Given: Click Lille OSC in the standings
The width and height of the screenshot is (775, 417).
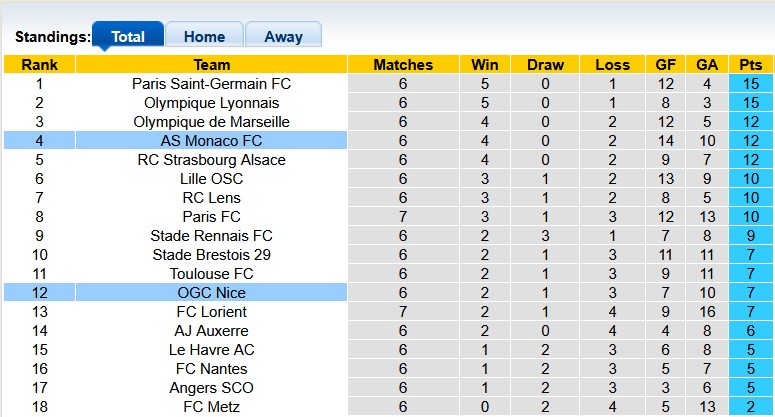Looking at the screenshot, I should coord(211,179).
